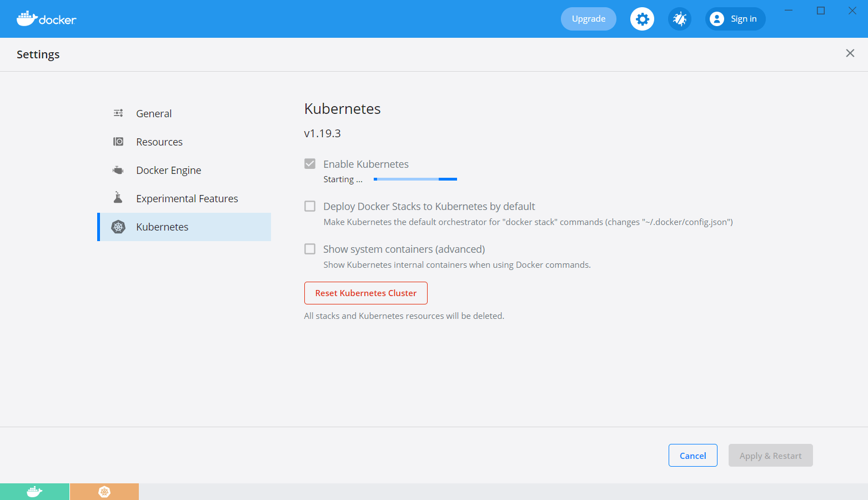Check Show system containers (advanced)

(x=310, y=249)
